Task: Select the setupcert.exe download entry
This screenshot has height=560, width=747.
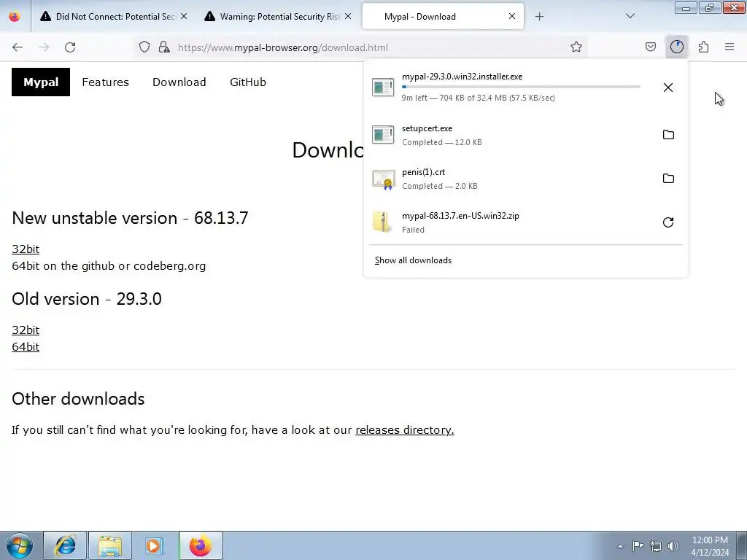Action: pos(526,135)
